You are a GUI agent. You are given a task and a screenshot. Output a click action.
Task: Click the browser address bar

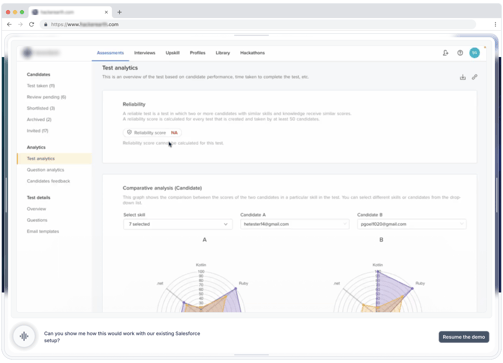tap(257, 24)
